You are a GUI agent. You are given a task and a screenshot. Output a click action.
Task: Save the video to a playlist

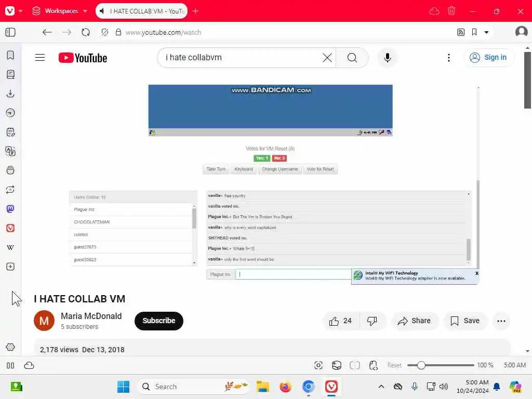pyautogui.click(x=465, y=321)
